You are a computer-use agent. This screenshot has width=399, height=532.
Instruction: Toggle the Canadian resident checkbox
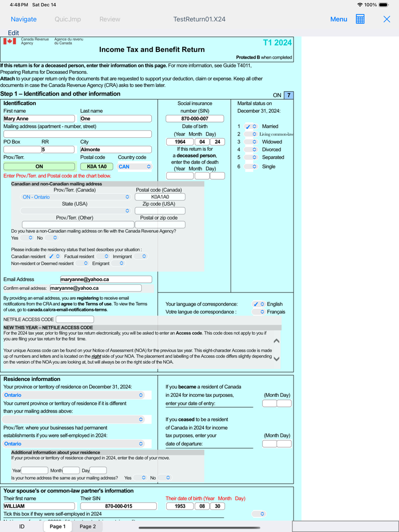pos(54,256)
